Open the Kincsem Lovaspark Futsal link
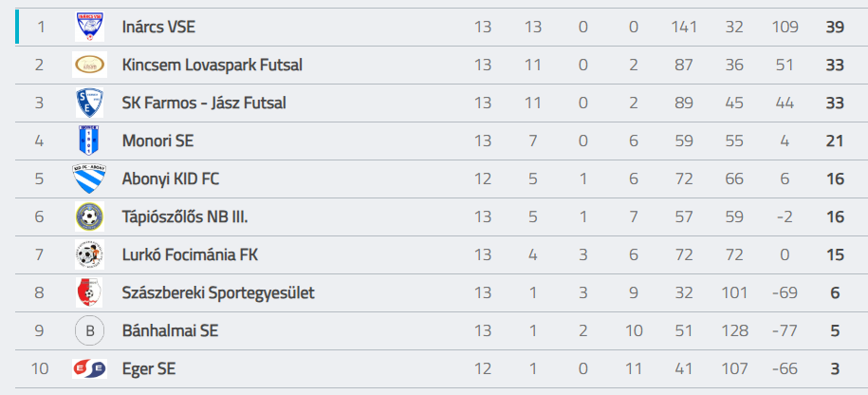Viewport: 868px width, 395px height. click(212, 66)
